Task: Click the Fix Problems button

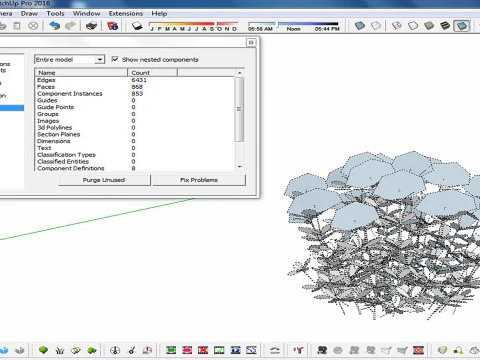Action: 199,180
